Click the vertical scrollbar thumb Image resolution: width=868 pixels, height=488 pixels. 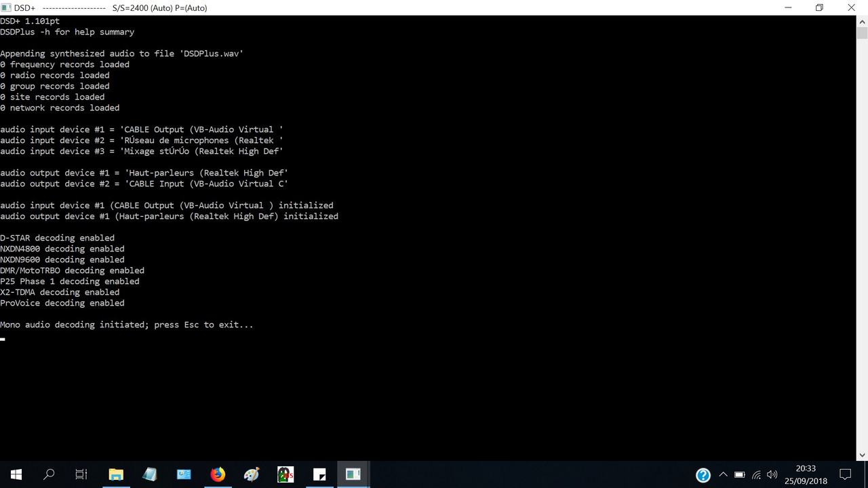[862, 33]
